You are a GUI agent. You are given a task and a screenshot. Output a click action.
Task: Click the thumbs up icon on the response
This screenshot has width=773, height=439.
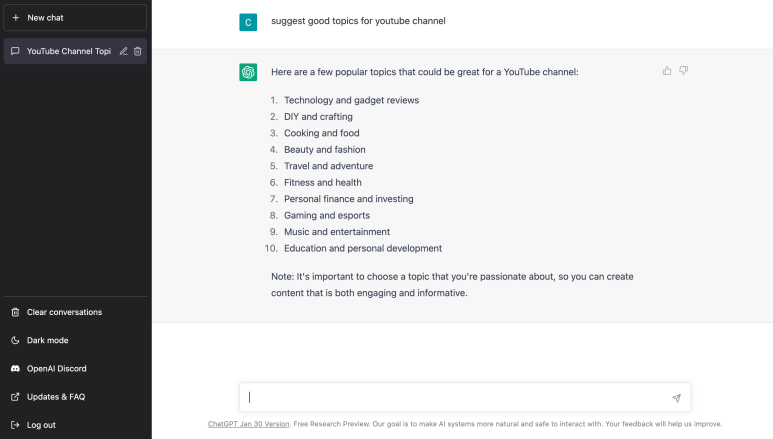tap(667, 71)
